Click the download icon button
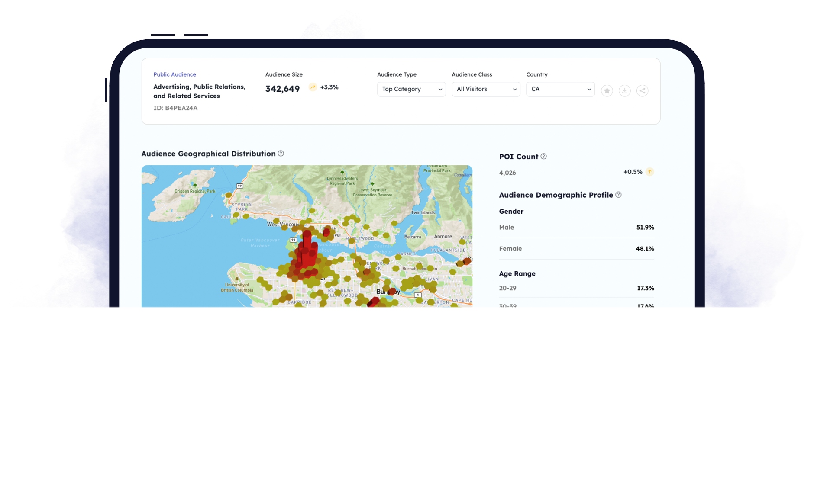The image size is (814, 504). pos(624,91)
